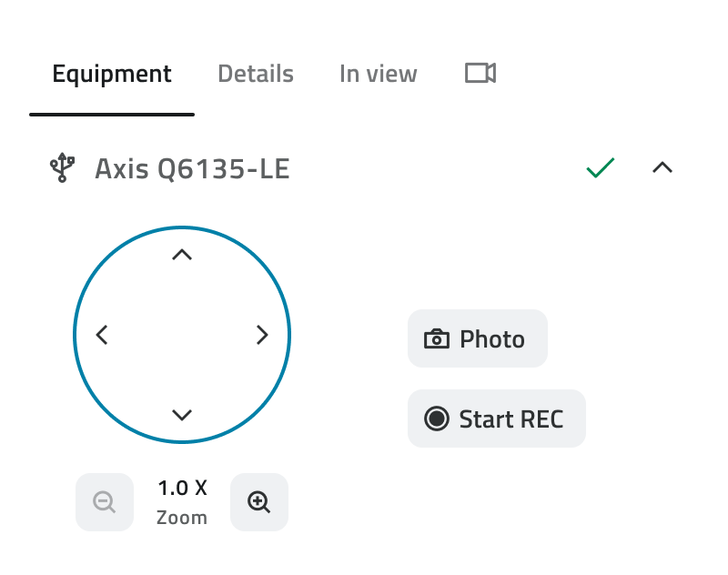This screenshot has width=728, height=575.
Task: Click the record dot icon in Start REC
Action: tap(437, 419)
